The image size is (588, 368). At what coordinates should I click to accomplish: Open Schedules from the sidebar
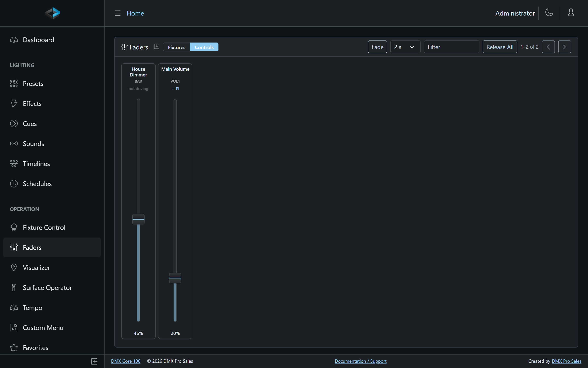[x=52, y=184]
